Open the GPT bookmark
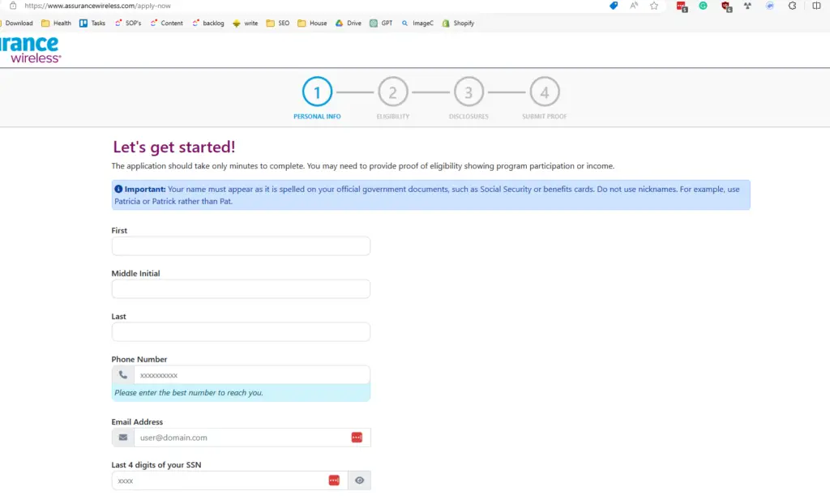This screenshot has width=830, height=504. 381,23
